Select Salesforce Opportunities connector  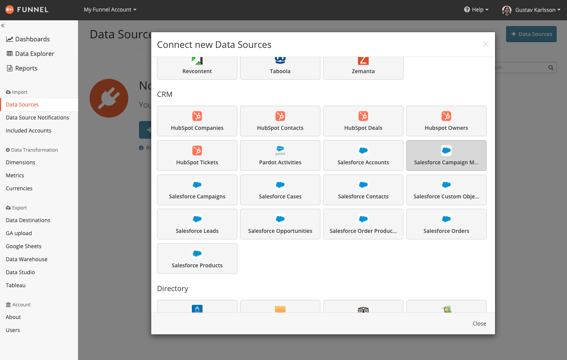coord(280,224)
